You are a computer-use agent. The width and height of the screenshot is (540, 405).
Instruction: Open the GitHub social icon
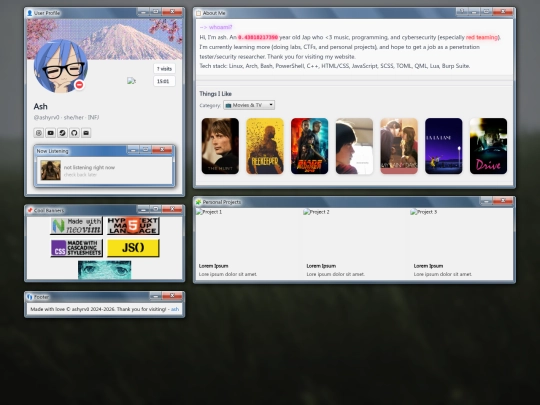pyautogui.click(x=74, y=133)
